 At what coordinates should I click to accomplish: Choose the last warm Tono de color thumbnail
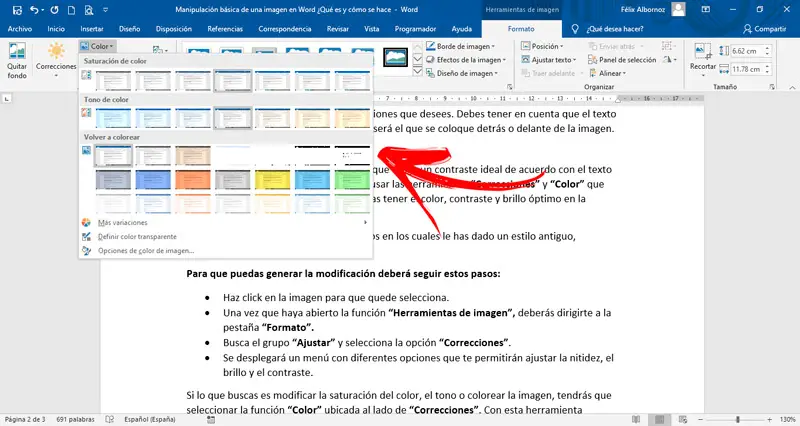[x=353, y=118]
